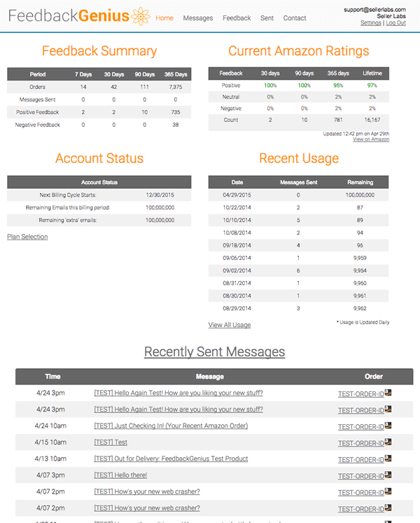Open order icon in the 4/07 3pm row
This screenshot has height=523, width=420.
(x=388, y=475)
